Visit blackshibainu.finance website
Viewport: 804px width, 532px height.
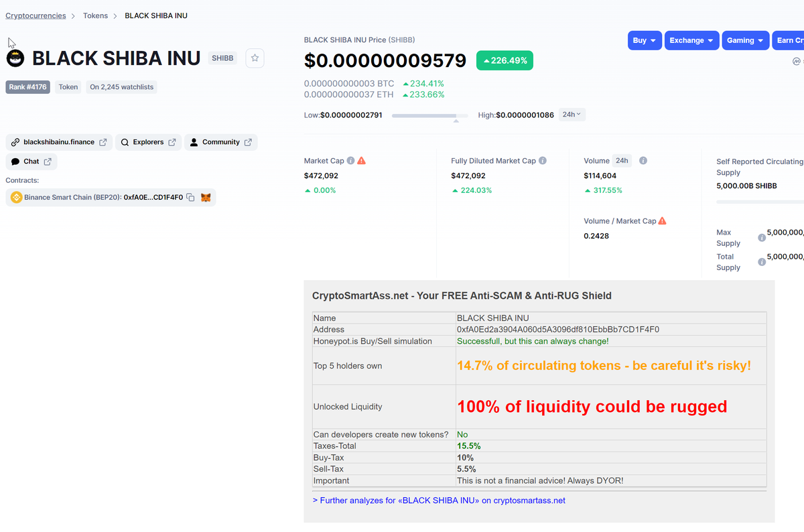click(x=59, y=142)
